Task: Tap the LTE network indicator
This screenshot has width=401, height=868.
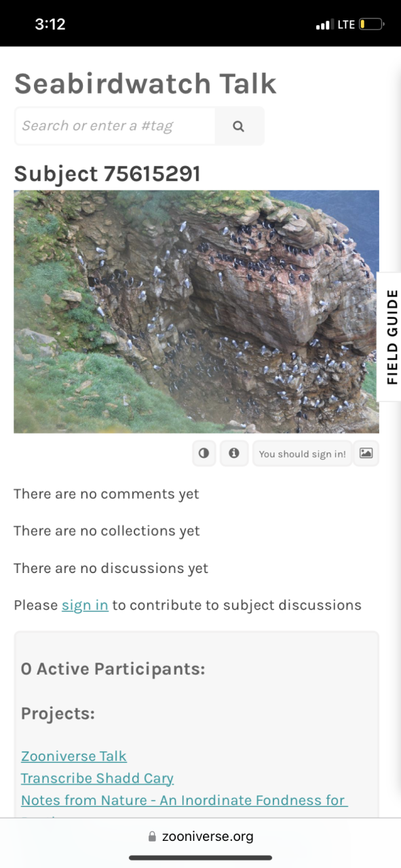Action: point(346,24)
